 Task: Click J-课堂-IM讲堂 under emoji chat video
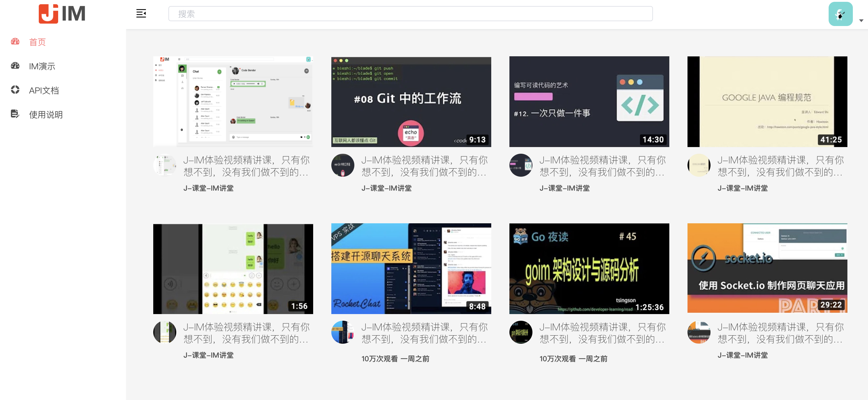209,355
